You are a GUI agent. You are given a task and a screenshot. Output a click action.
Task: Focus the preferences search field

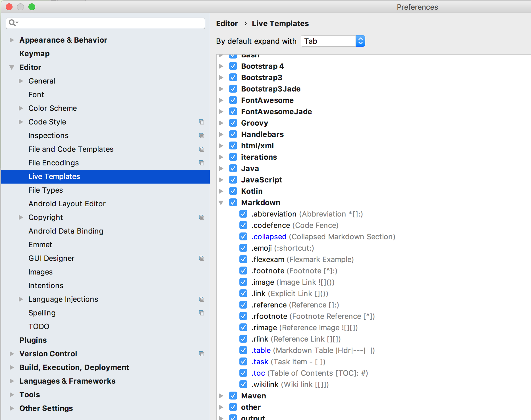click(x=105, y=23)
